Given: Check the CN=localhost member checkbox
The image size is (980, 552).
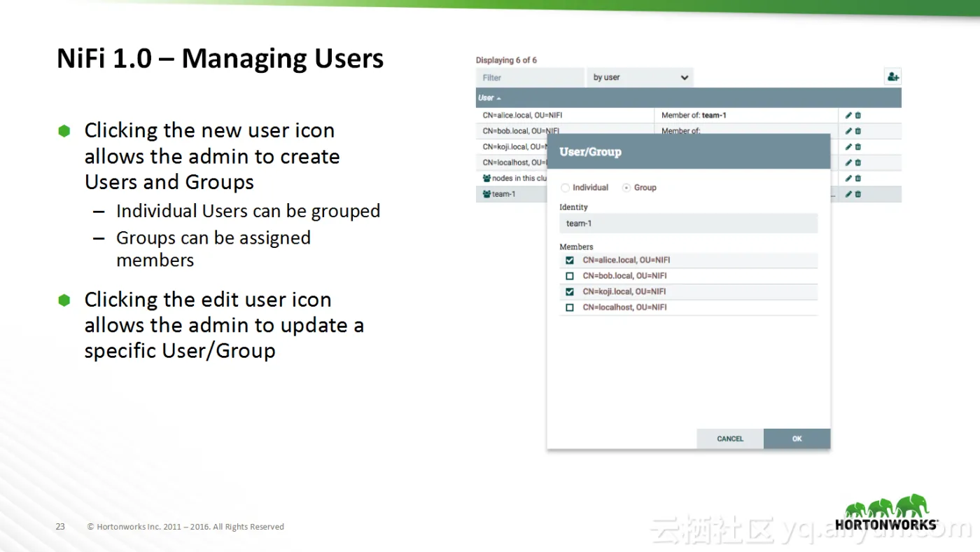Looking at the screenshot, I should (570, 308).
